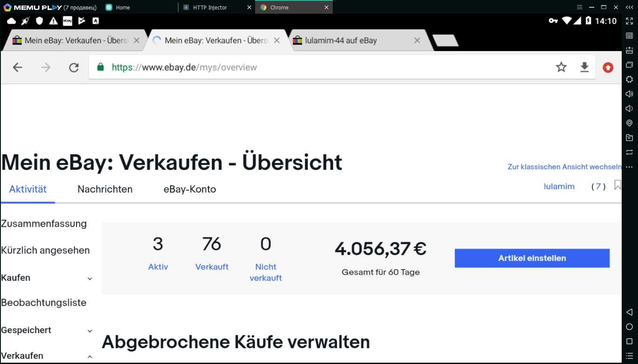Tap Android recent apps square button
The width and height of the screenshot is (638, 364).
point(629,341)
